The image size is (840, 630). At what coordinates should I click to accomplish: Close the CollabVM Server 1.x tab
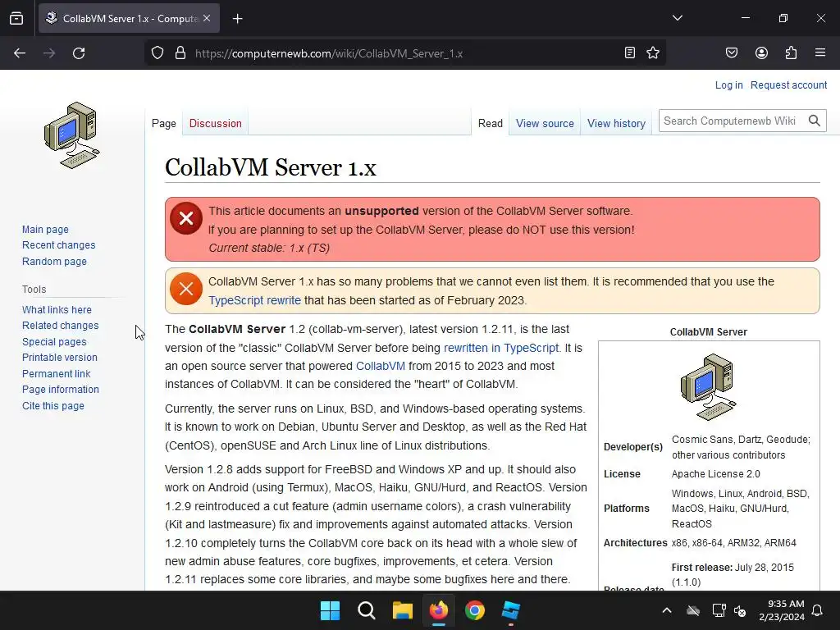click(207, 18)
